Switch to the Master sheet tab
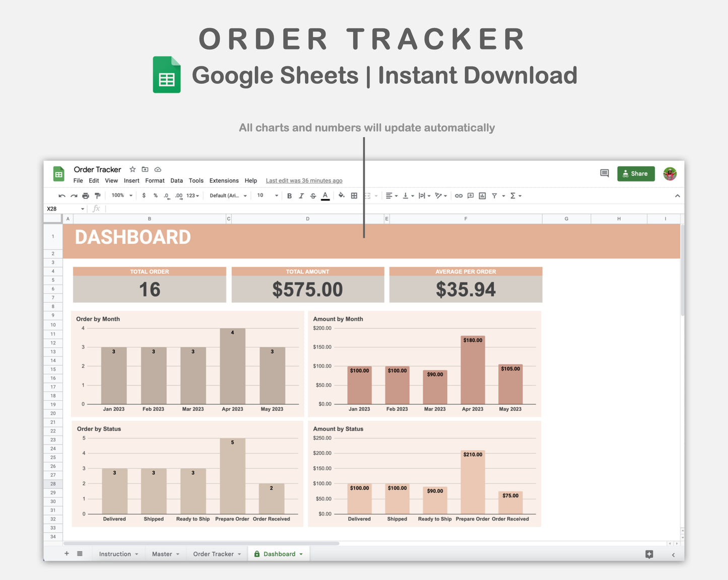Screen dimensions: 728x580 coord(162,554)
